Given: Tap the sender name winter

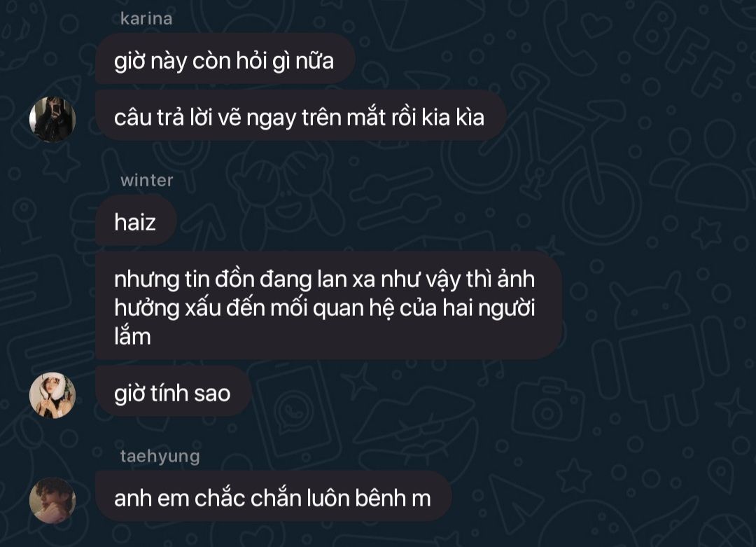Looking at the screenshot, I should 146,180.
